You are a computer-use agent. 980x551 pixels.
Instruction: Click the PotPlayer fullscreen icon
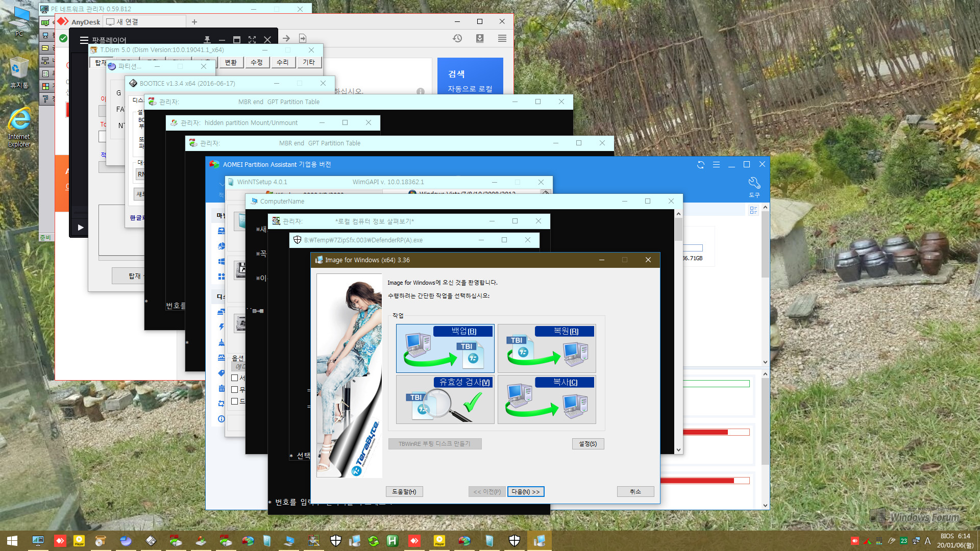(252, 40)
